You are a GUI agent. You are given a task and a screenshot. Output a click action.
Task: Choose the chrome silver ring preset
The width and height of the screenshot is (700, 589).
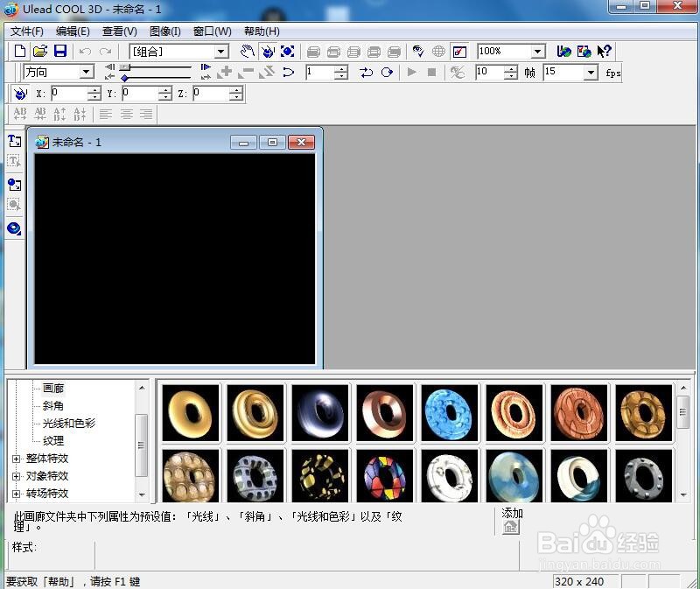[320, 412]
